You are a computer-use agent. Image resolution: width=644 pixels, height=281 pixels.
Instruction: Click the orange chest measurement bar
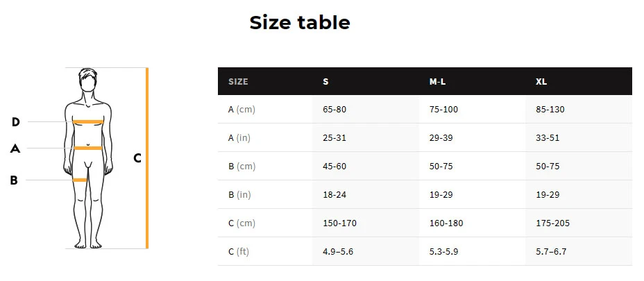click(x=89, y=122)
